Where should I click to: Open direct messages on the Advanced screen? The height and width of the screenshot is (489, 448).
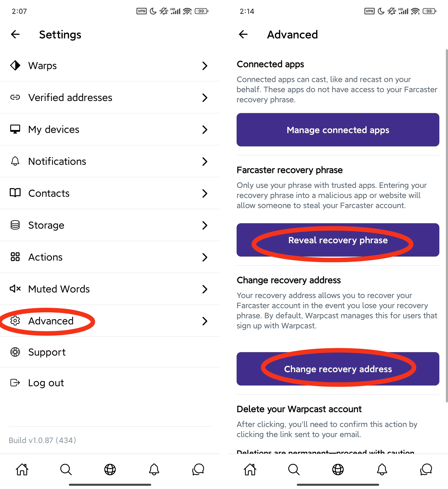point(426,470)
